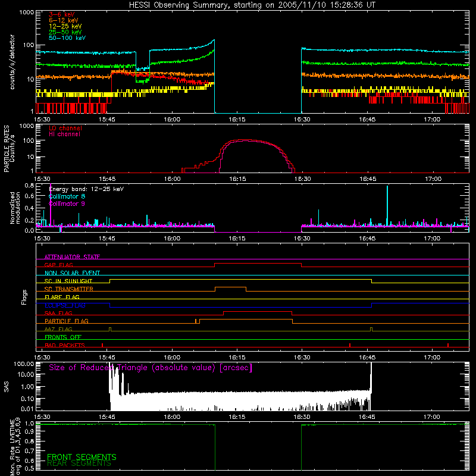Screen dimensions: 476x476
Task: Click the 1000 label on counts y-axis
Action: pyautogui.click(x=27, y=12)
